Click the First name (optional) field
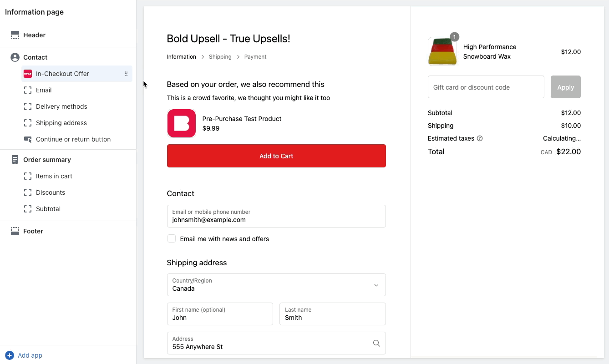 tap(220, 314)
